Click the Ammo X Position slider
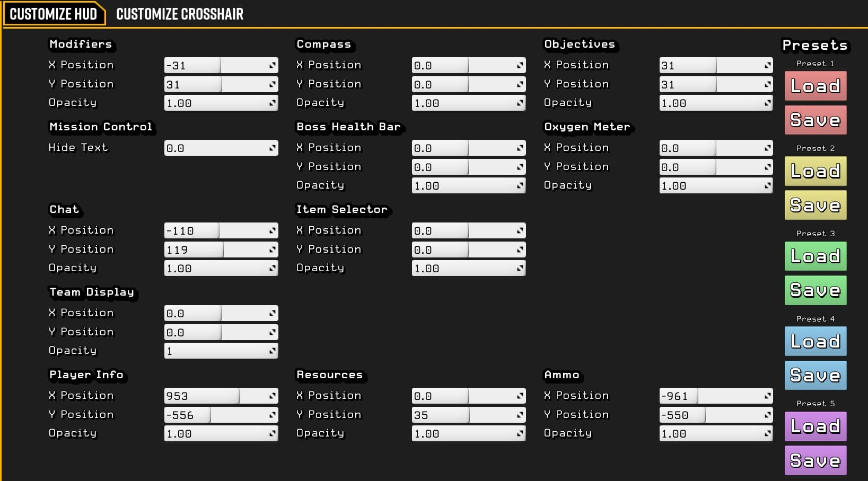Screen dimensions: 868x481 (716, 396)
